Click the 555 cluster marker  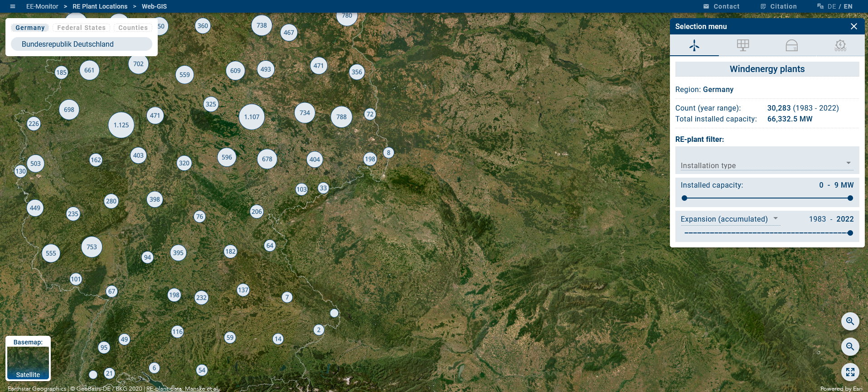[x=51, y=253]
